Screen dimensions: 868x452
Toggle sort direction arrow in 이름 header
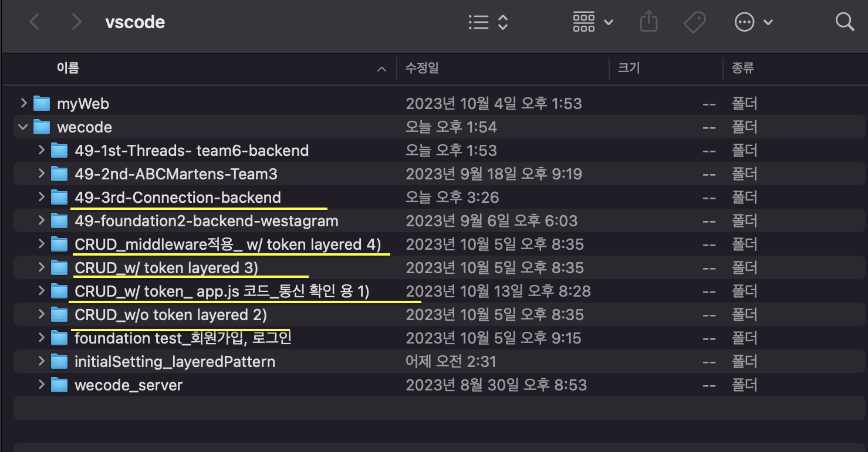tap(382, 69)
